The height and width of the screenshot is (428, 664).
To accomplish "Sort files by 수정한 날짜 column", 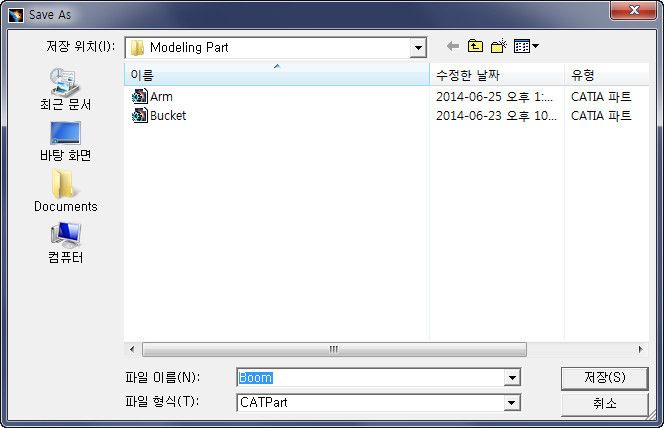I will pos(497,75).
